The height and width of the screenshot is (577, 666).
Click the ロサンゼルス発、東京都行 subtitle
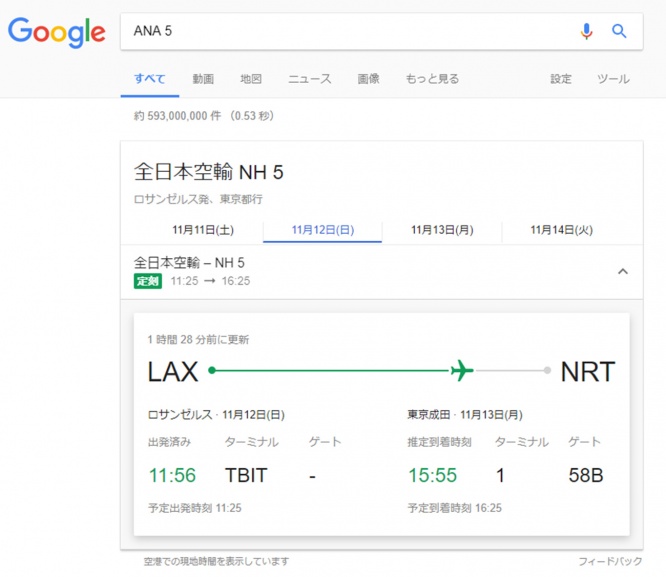pos(198,199)
